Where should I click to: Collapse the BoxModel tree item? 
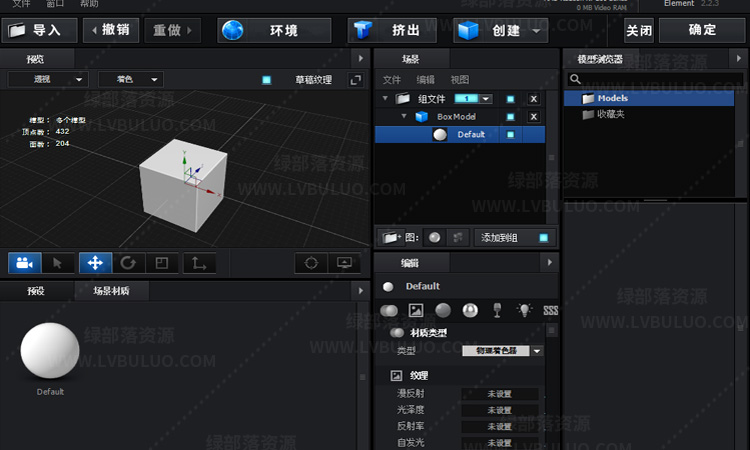pyautogui.click(x=404, y=117)
